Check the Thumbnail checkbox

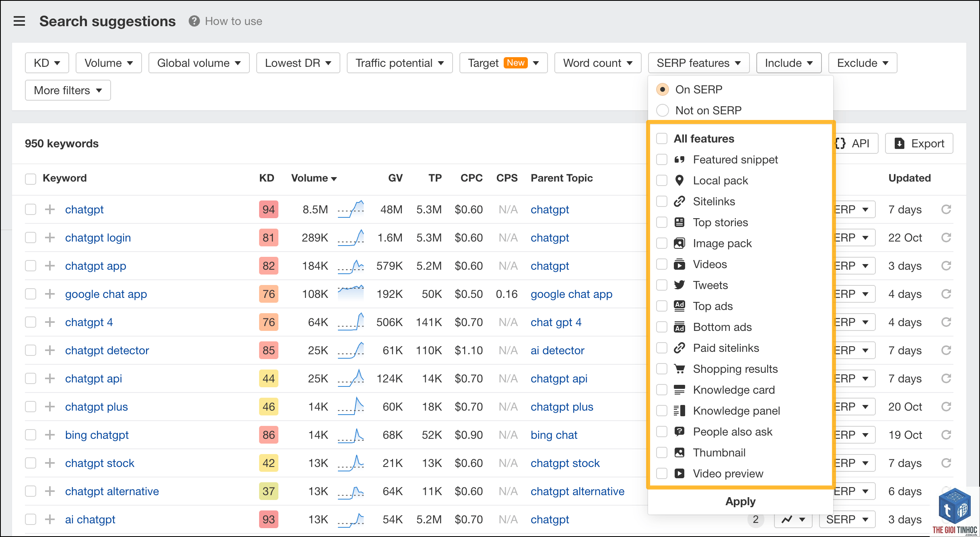662,452
